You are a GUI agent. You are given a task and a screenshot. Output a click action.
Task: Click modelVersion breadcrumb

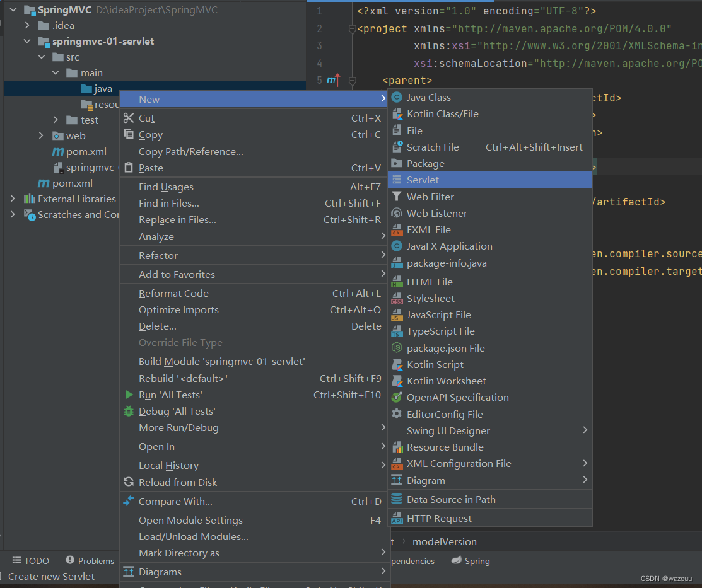coord(444,541)
